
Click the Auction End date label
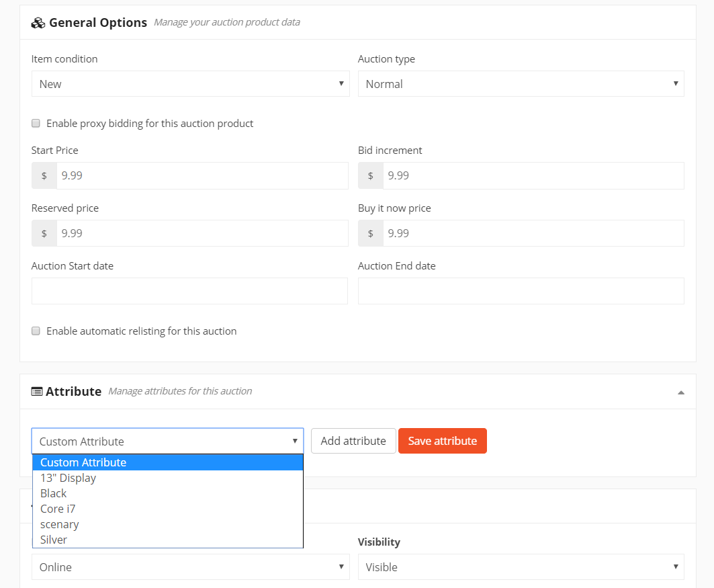[396, 266]
